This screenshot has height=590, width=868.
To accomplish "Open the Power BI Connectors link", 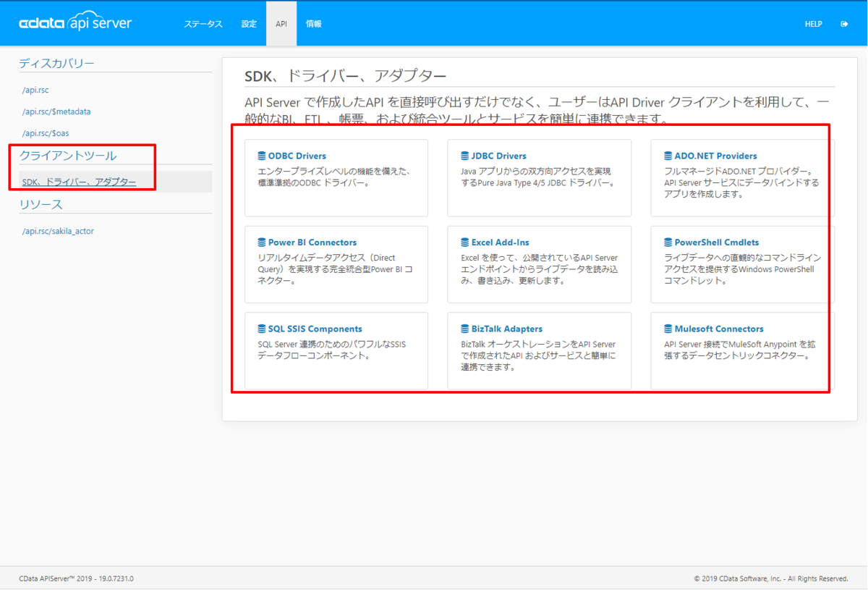I will 312,243.
